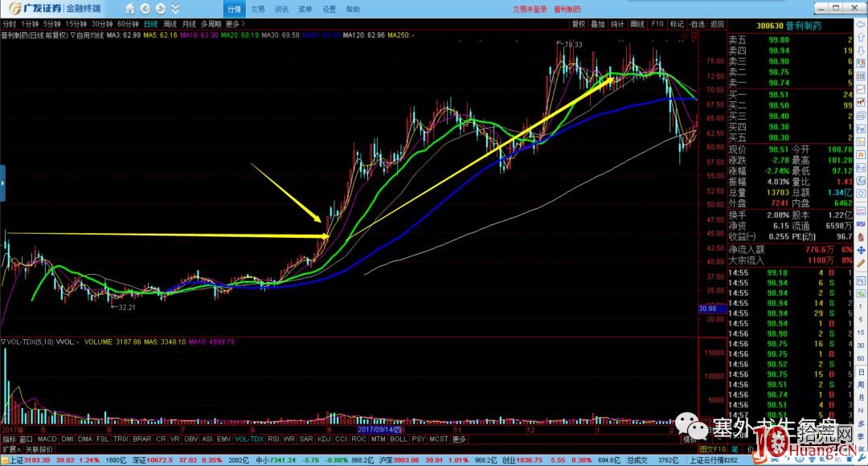Viewport: 868px width, 466px height.
Task: Open the 帮助 (Help) menu
Action: pos(353,9)
